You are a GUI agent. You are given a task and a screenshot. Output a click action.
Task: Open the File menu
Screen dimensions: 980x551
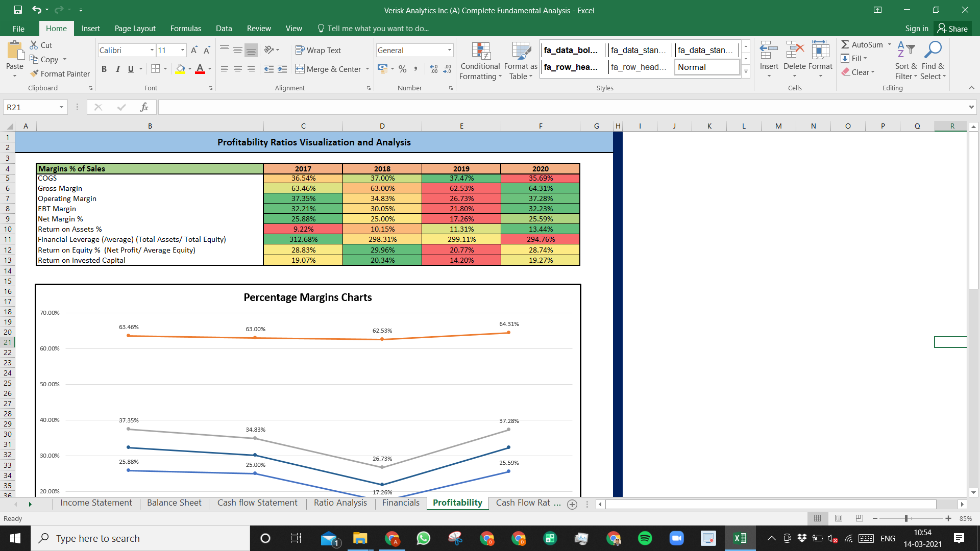click(x=18, y=29)
